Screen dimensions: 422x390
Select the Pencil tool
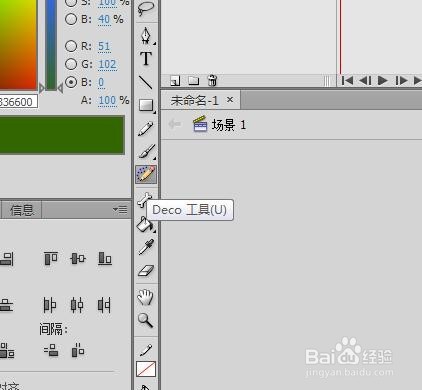pyautogui.click(x=146, y=129)
